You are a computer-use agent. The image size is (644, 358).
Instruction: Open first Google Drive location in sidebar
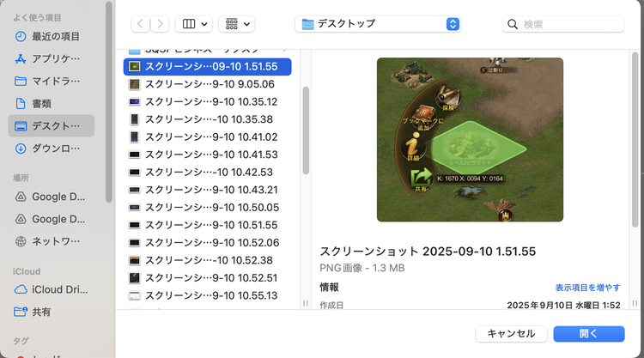tap(50, 197)
